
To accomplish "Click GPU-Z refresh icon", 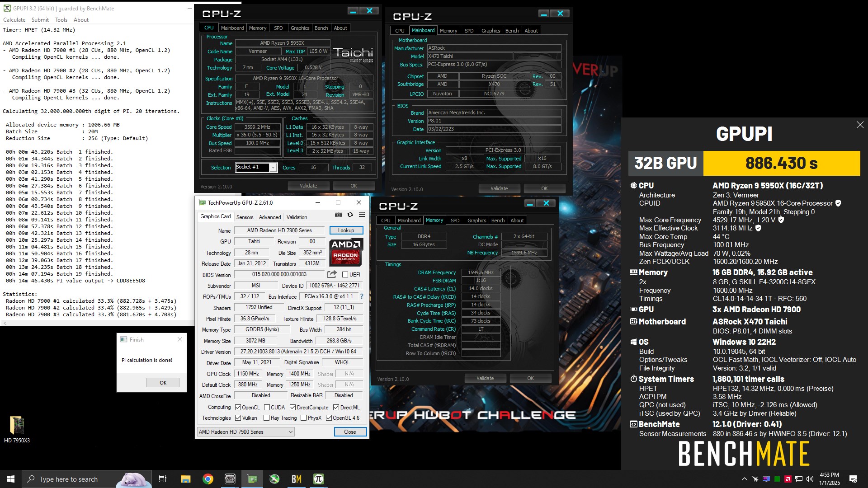I will tap(350, 215).
